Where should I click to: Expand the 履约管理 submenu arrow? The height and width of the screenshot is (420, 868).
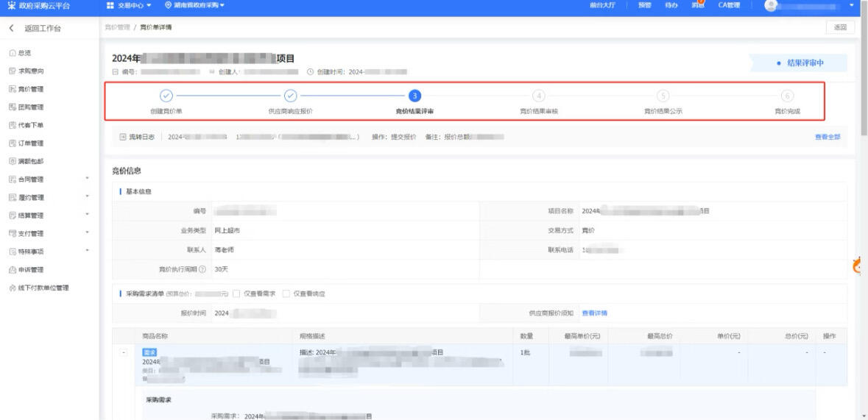coord(87,197)
